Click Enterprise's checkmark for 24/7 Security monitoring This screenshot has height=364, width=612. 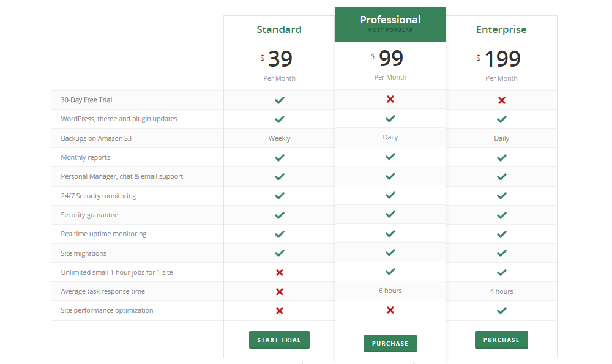[x=502, y=196]
